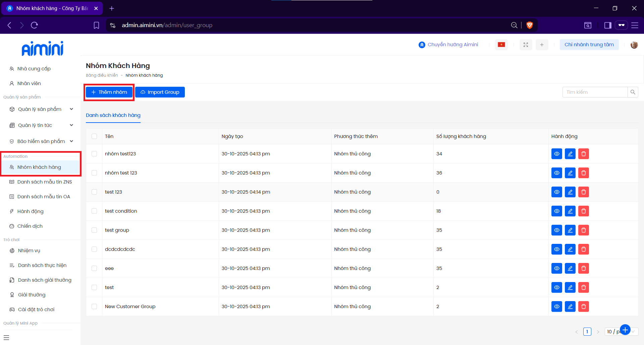The width and height of the screenshot is (644, 345).
Task: Check the select-all checkbox in table header
Action: pos(94,136)
